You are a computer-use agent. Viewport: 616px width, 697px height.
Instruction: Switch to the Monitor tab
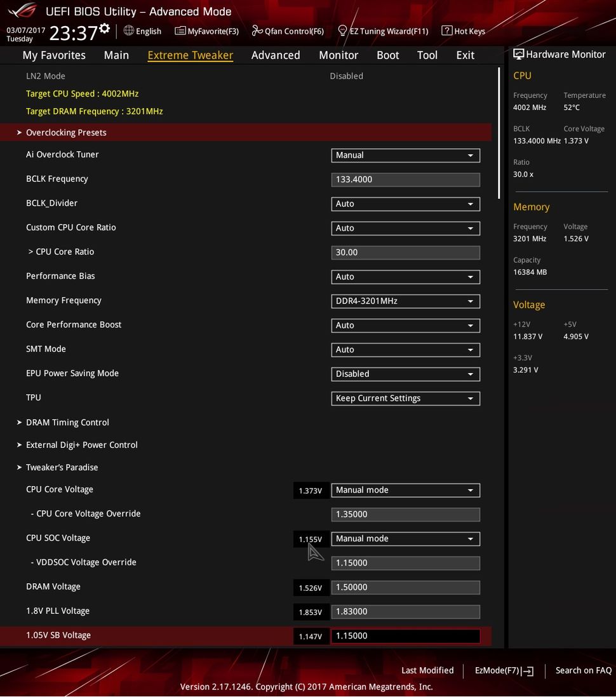point(338,55)
